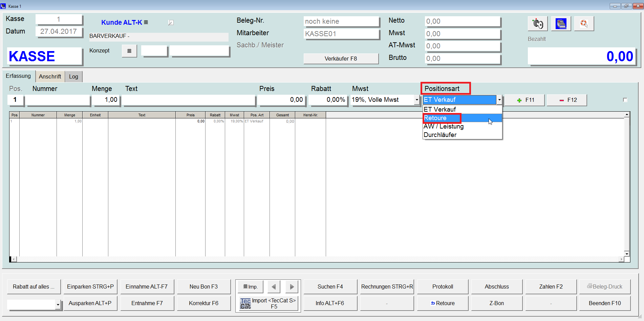644x321 pixels.
Task: Click the Abschluss button
Action: point(497,287)
